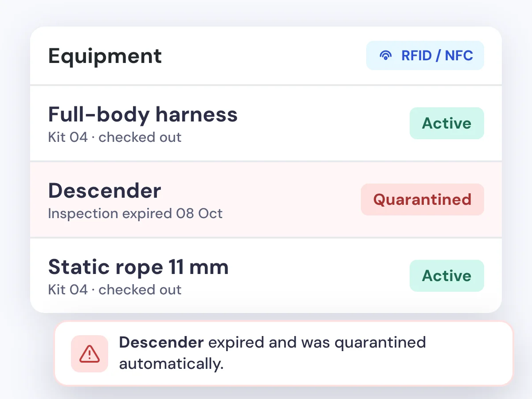Image resolution: width=532 pixels, height=399 pixels.
Task: Click the RFID / NFC label text
Action: click(437, 55)
